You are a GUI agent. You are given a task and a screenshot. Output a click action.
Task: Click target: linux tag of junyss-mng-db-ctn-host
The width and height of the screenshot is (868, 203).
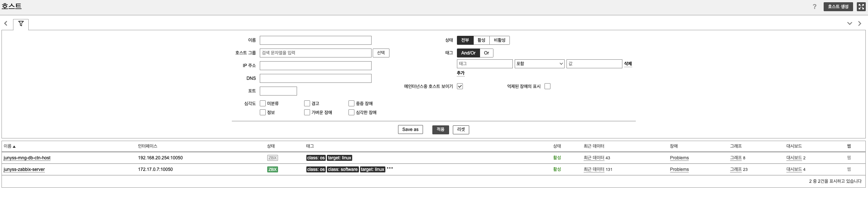click(340, 158)
